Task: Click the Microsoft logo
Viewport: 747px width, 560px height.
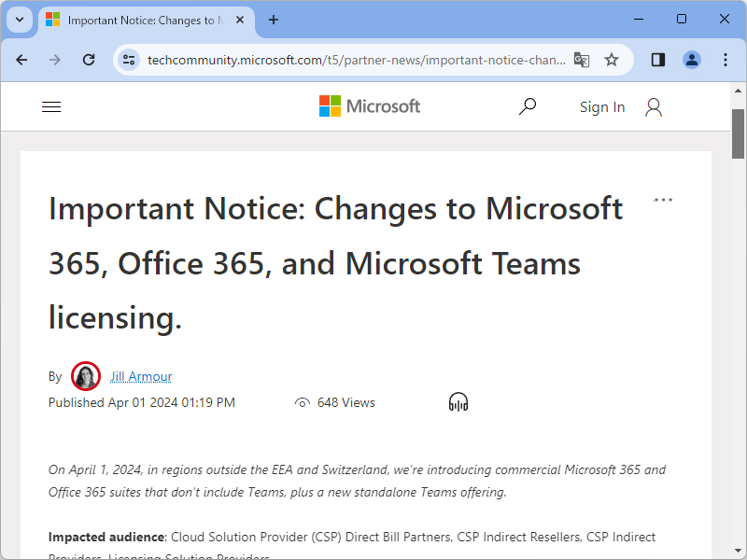Action: coord(370,106)
